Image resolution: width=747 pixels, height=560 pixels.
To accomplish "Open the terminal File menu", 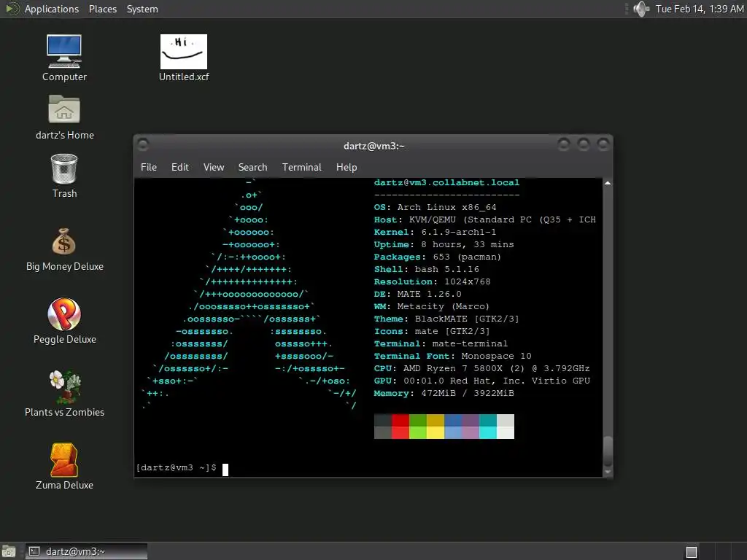I will (149, 167).
